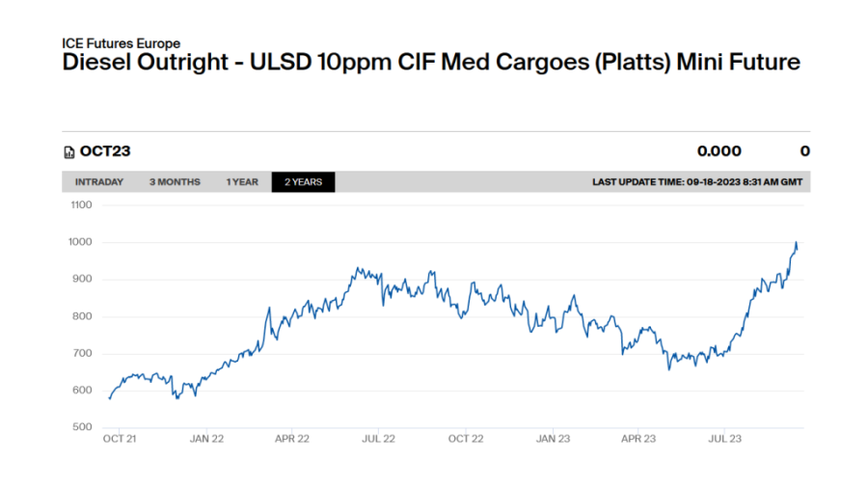868x487 pixels.
Task: Click the 700 price axis label
Action: [x=83, y=354]
